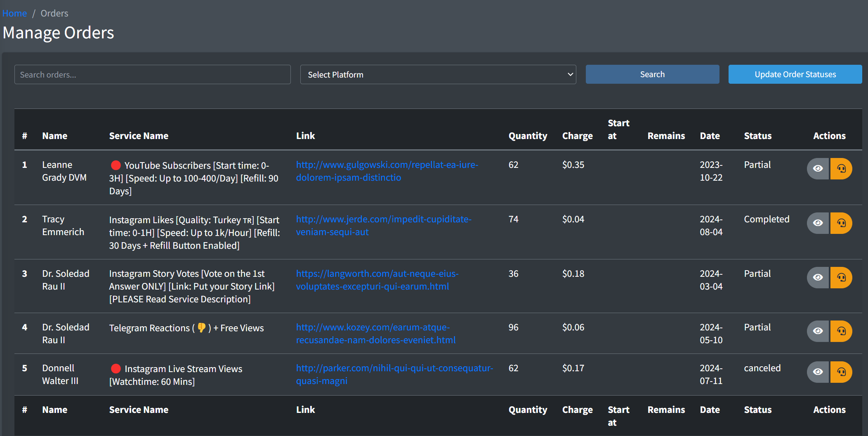Click the $0.06 charge value
Viewport: 868px width, 436px height.
[x=573, y=327]
